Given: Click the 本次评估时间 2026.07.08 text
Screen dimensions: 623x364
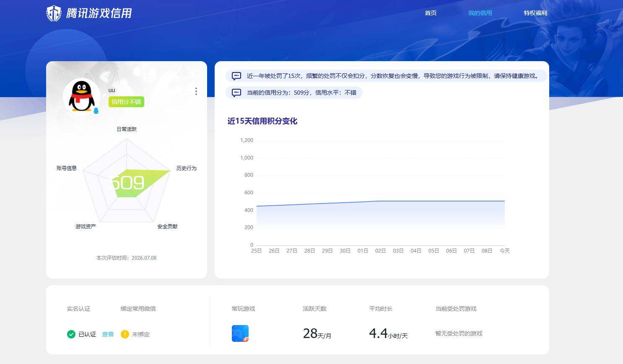Looking at the screenshot, I should (x=126, y=258).
